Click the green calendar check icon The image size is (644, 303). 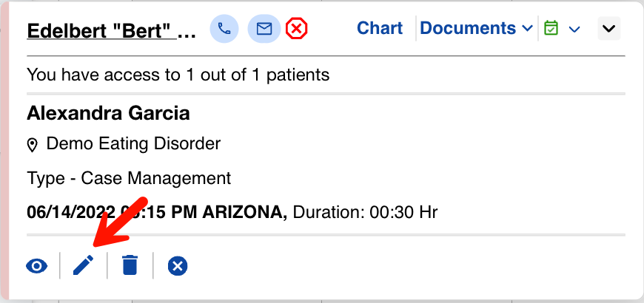pos(551,29)
